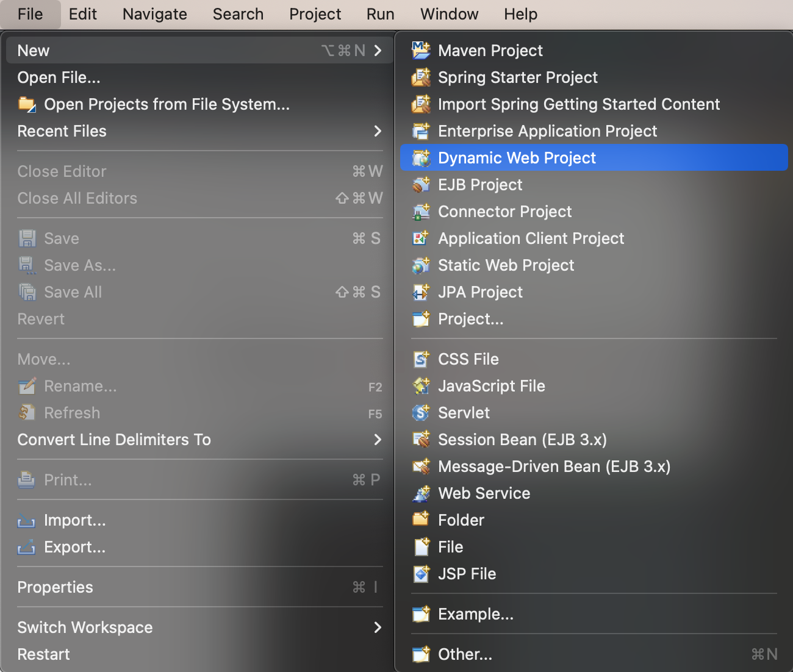This screenshot has height=672, width=793.
Task: Click the Static Web Project icon
Action: [x=421, y=265]
